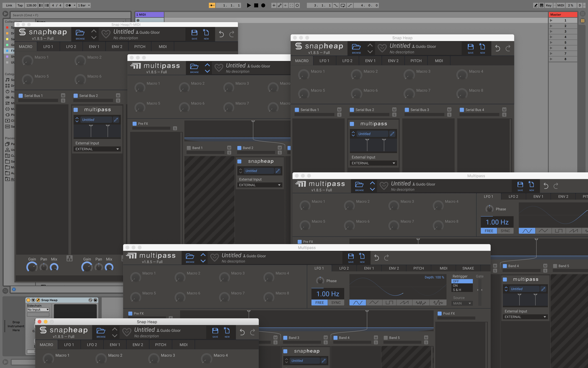
Task: Select Retrigger ON option
Action: coord(462,286)
